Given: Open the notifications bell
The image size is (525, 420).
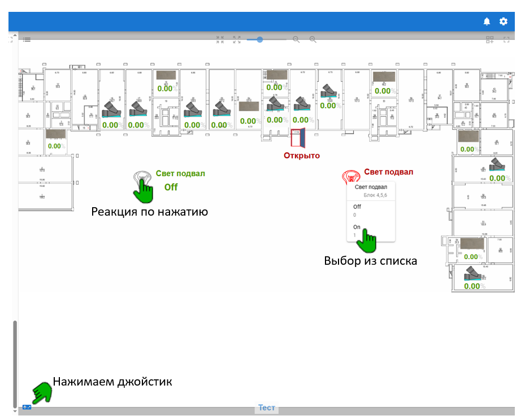Looking at the screenshot, I should (x=487, y=22).
